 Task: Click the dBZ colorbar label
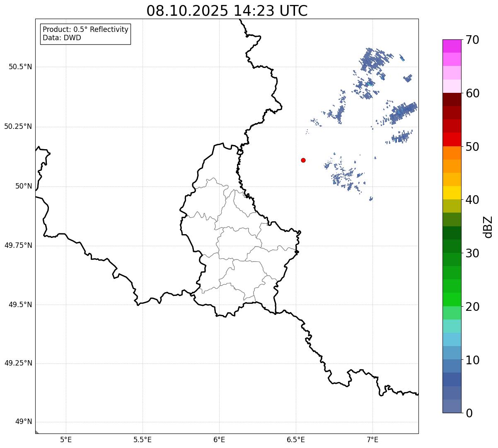click(x=488, y=227)
